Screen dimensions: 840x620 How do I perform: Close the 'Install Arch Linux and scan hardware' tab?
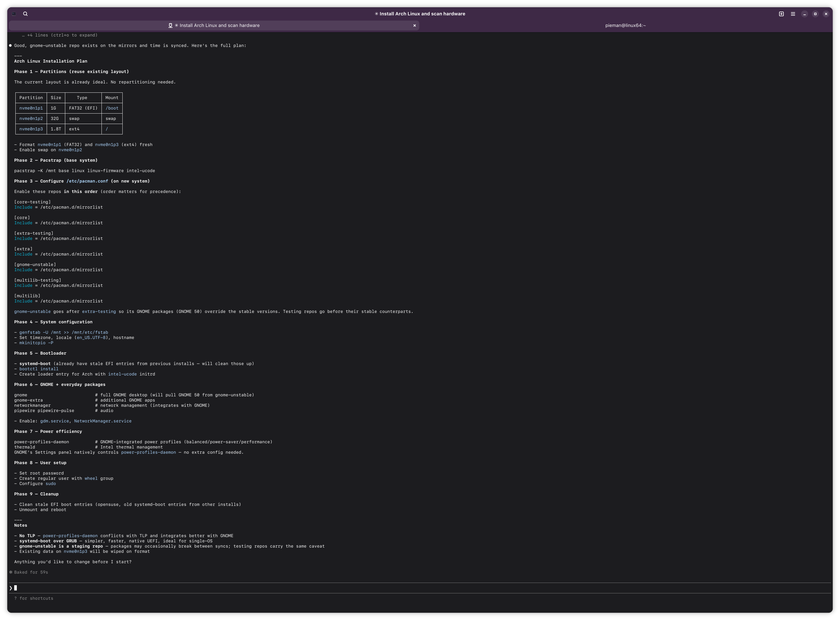(414, 25)
